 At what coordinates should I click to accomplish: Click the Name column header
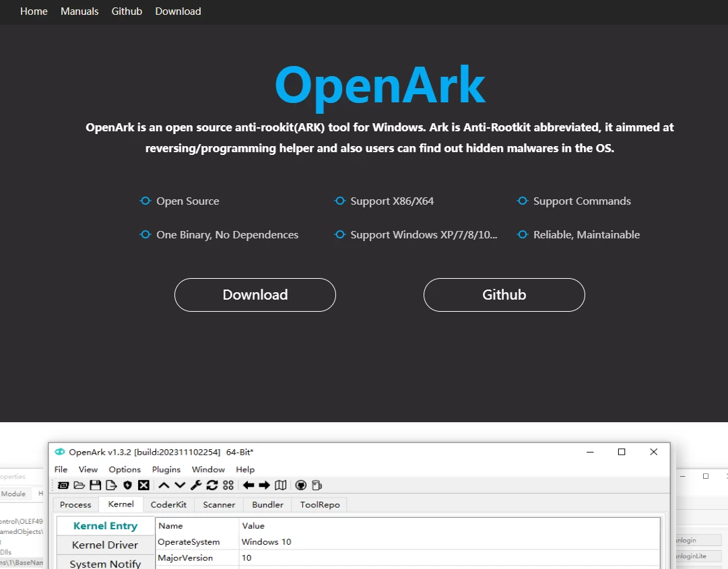pyautogui.click(x=197, y=526)
